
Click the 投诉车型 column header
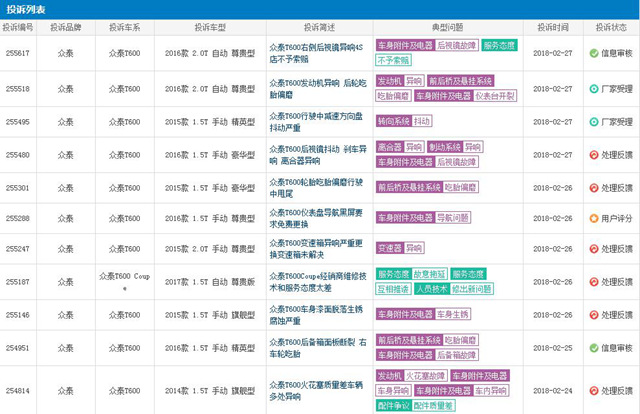[x=210, y=27]
